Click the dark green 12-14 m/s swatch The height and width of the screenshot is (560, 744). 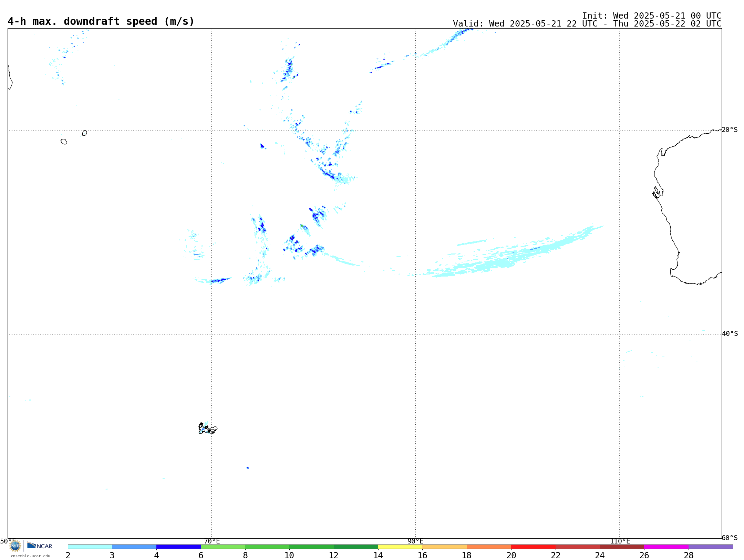[x=356, y=547]
